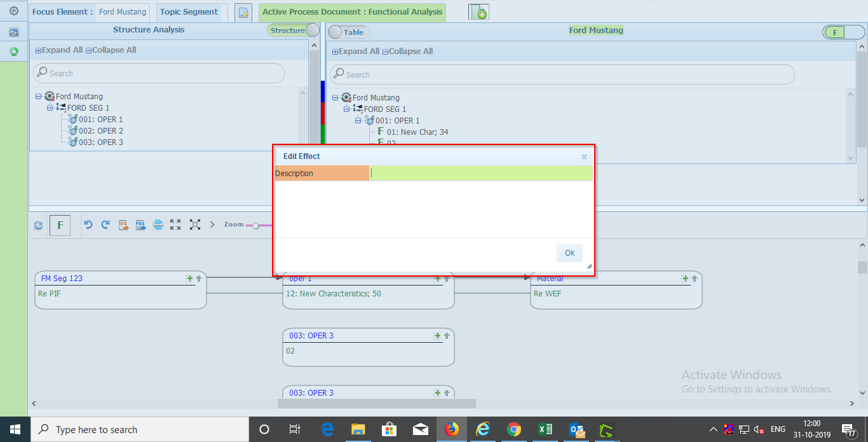Image resolution: width=868 pixels, height=442 pixels.
Task: Open Excel from the taskbar
Action: point(545,429)
